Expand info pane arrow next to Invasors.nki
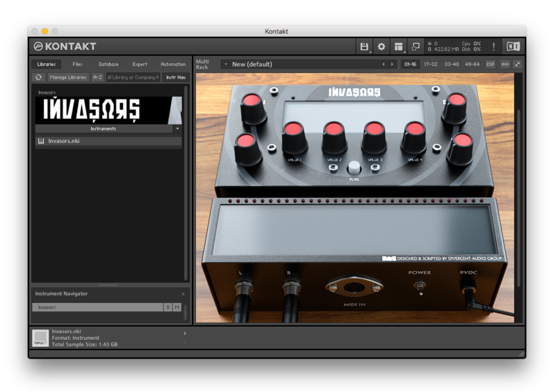 click(185, 334)
